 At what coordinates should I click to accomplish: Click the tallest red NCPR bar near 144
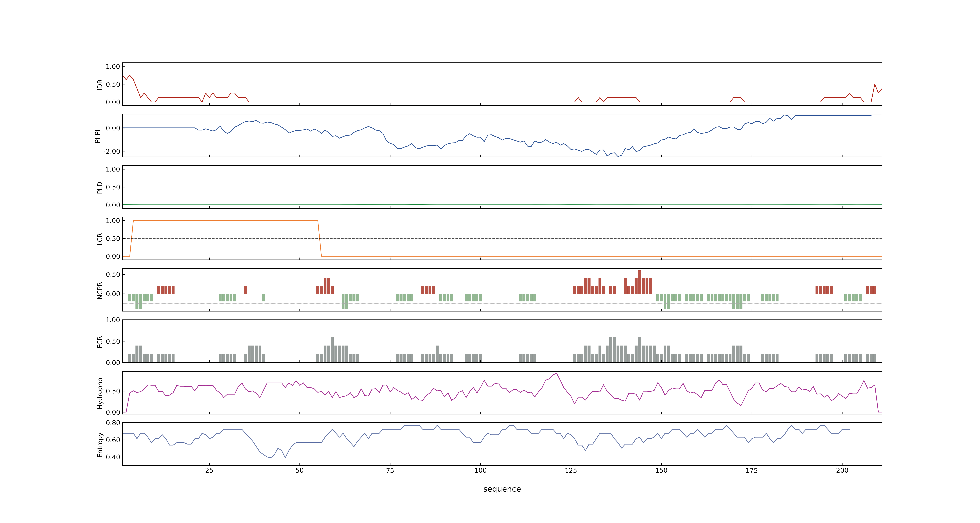(x=640, y=282)
